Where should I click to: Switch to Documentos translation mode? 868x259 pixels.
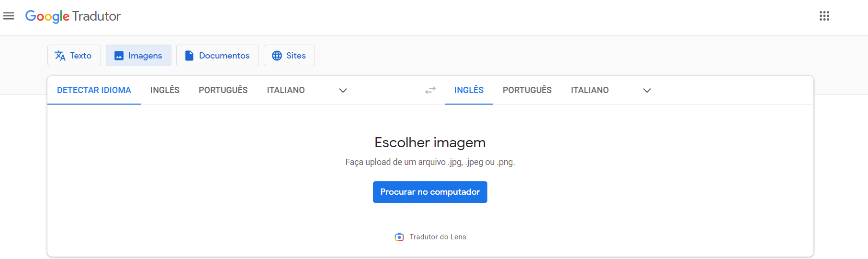pos(217,56)
